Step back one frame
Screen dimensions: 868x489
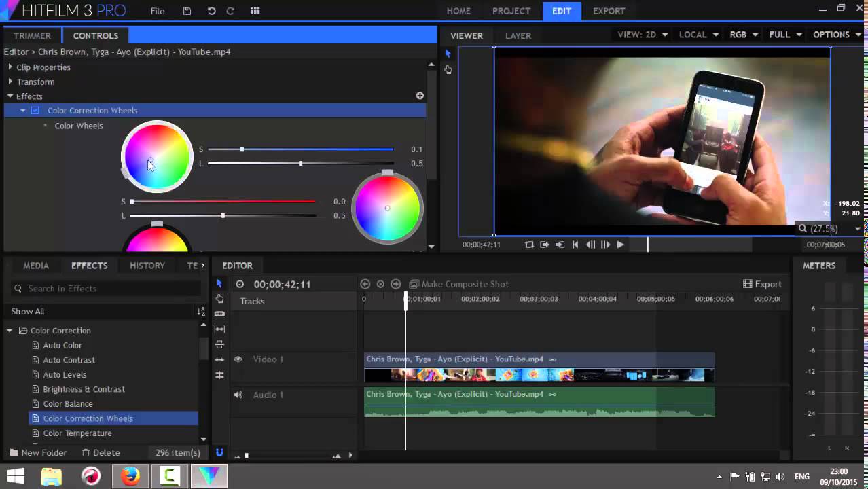pos(590,244)
